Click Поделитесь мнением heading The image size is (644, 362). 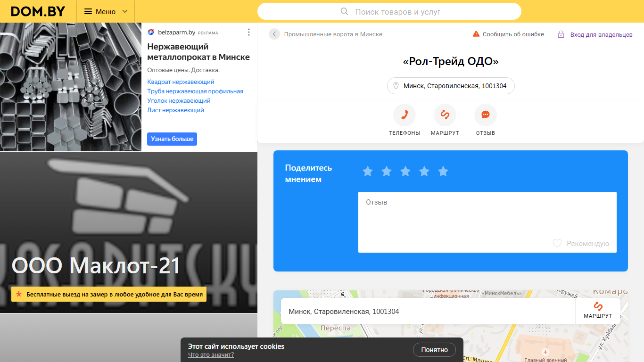coord(308,173)
